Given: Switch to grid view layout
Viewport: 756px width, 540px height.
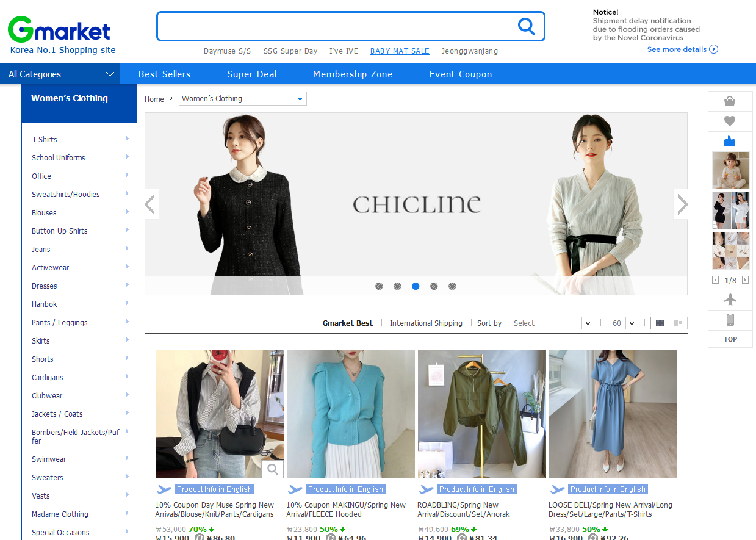Looking at the screenshot, I should tap(660, 323).
